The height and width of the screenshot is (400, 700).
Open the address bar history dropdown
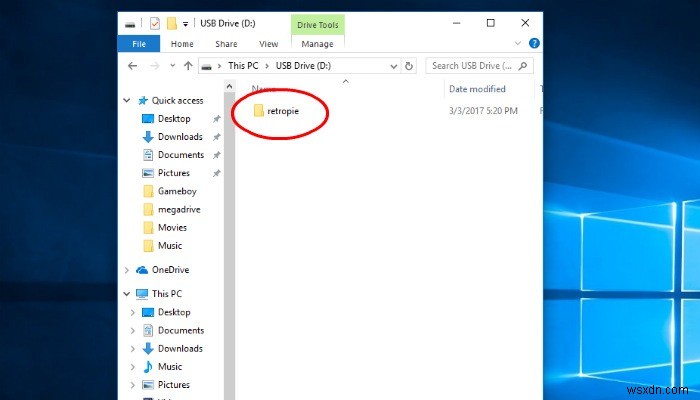click(x=393, y=66)
